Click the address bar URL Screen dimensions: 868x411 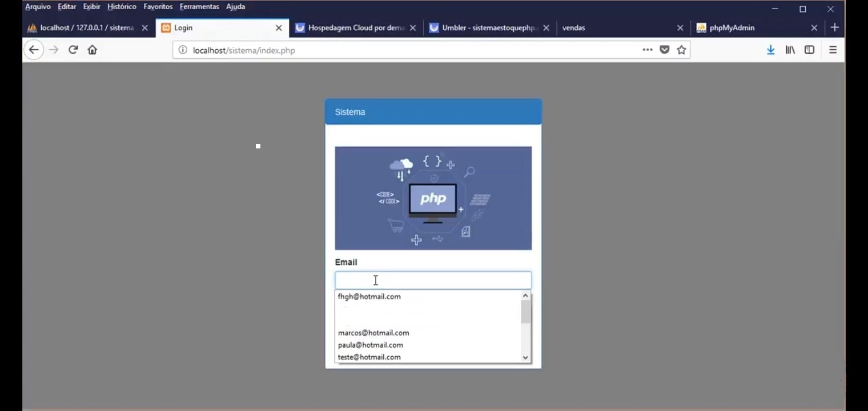(244, 50)
